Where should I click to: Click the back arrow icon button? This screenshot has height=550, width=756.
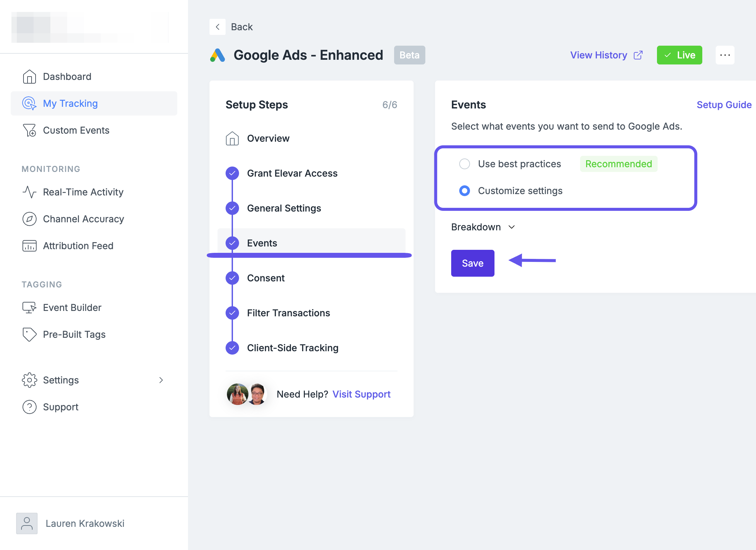[x=218, y=27]
